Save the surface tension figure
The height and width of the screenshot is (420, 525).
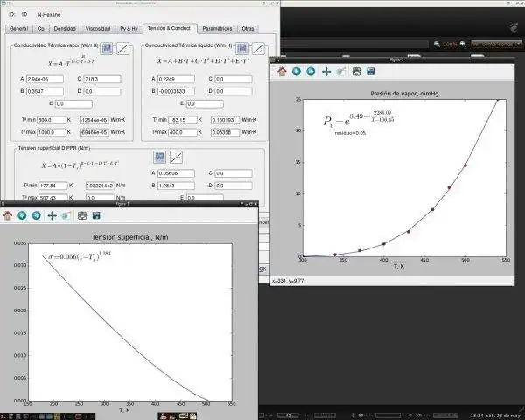96,215
